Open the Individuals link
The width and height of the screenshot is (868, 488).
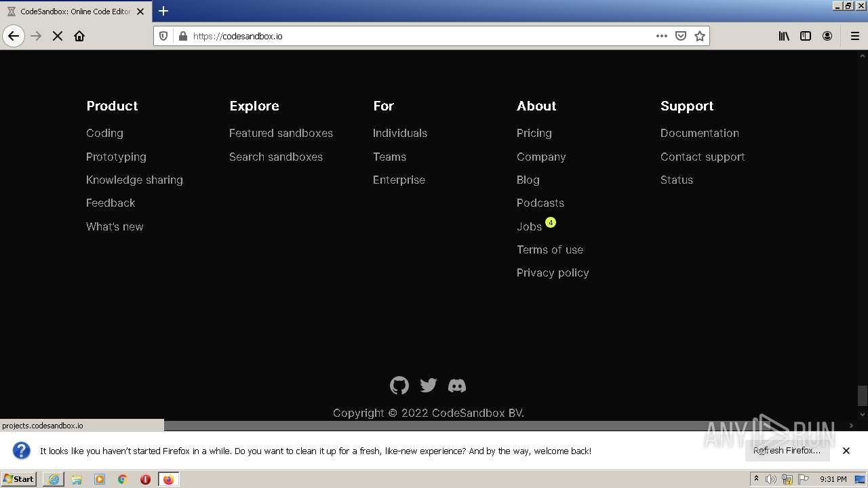[x=400, y=134]
